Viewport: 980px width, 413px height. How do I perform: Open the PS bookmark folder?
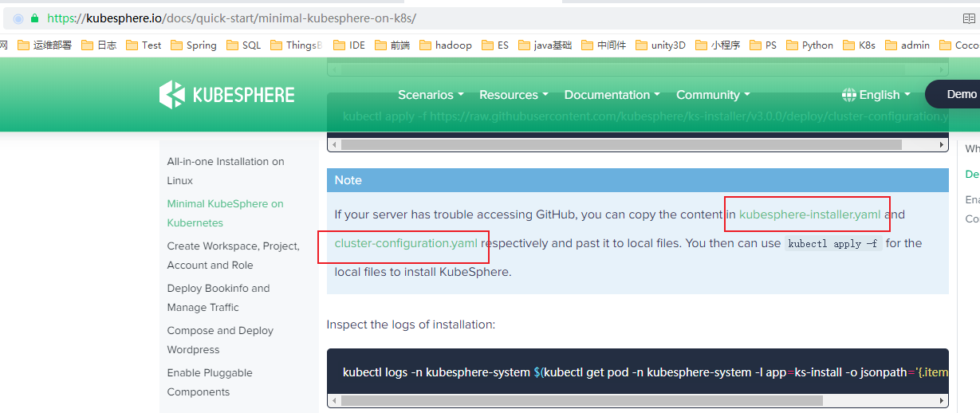763,45
